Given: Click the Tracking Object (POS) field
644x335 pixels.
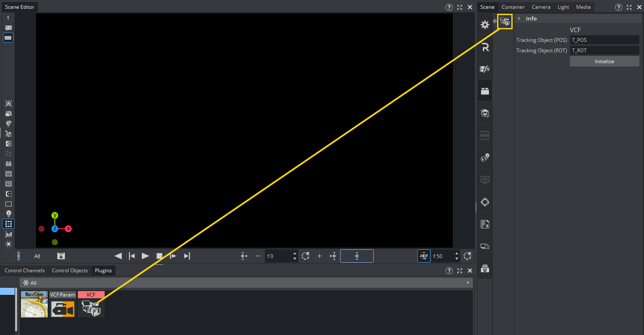Looking at the screenshot, I should tap(604, 40).
